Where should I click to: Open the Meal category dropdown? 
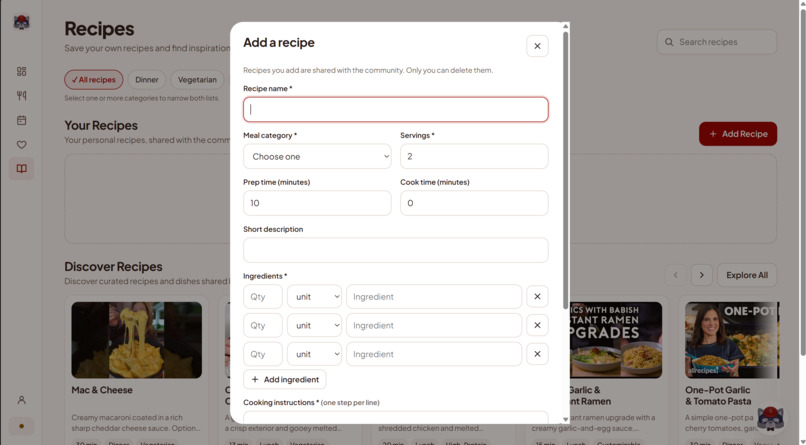(317, 156)
